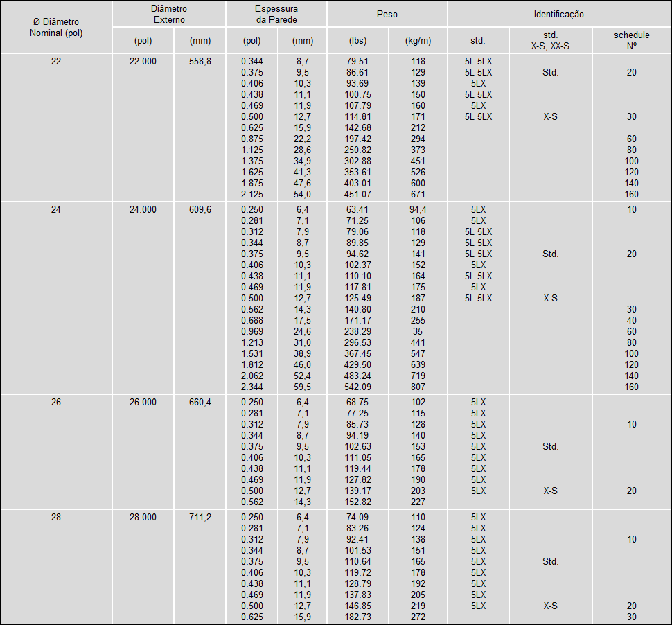
Task: Select 'X-S' in the 146.85 lbs row
Action: [550, 606]
